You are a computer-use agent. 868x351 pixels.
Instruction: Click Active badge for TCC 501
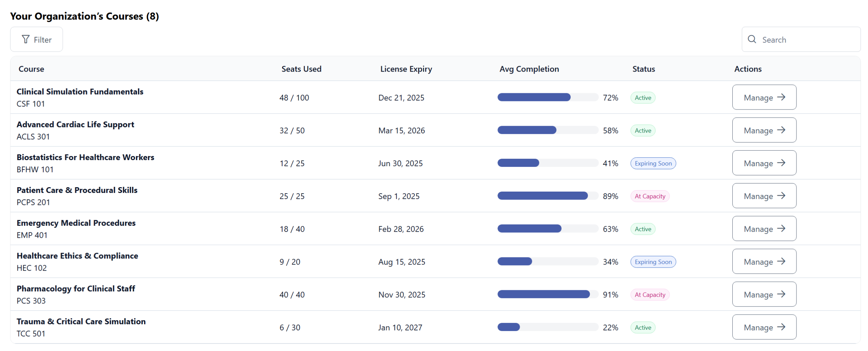pyautogui.click(x=643, y=328)
